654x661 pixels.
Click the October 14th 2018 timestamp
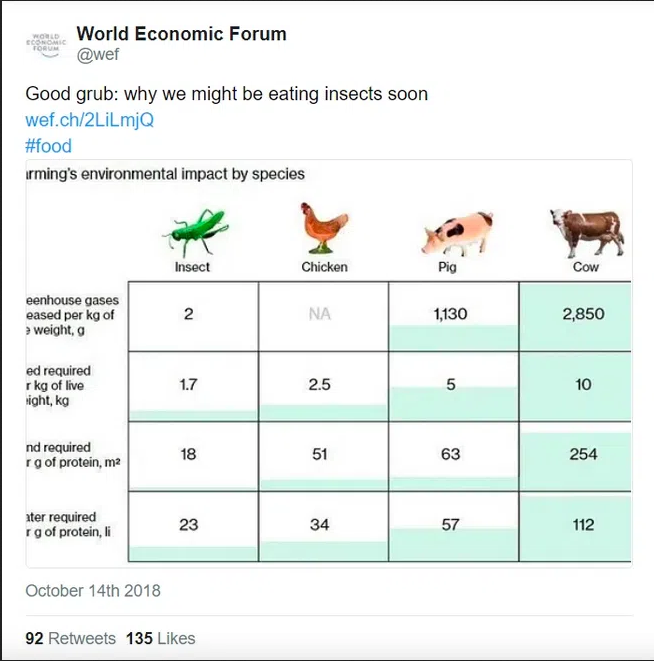point(93,590)
